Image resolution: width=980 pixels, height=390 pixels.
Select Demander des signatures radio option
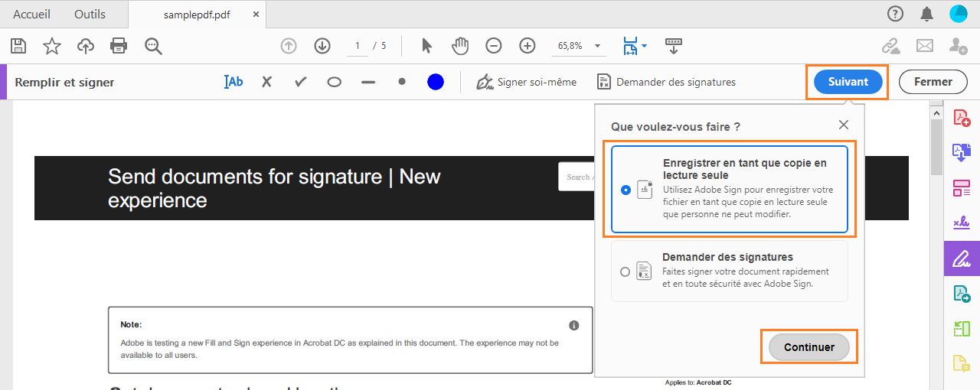tap(626, 271)
